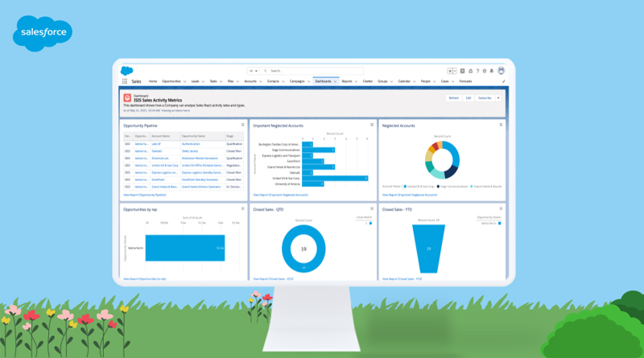Click the Refresh dashboard button
This screenshot has width=644, height=358.
[454, 98]
